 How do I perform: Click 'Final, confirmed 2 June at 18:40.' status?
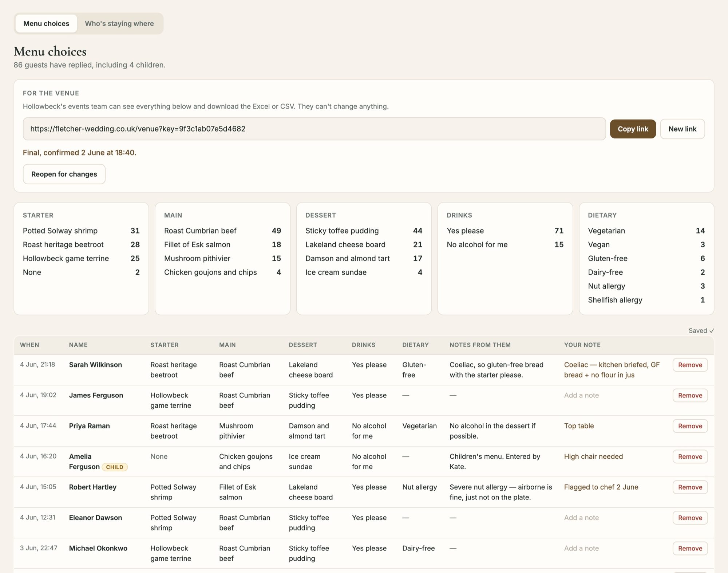pyautogui.click(x=79, y=153)
